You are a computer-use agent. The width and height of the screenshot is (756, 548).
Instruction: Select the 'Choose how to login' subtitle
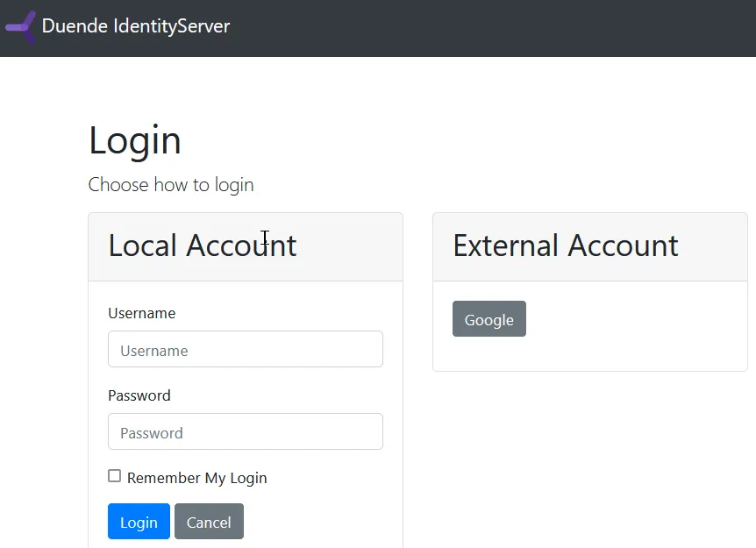(x=170, y=184)
